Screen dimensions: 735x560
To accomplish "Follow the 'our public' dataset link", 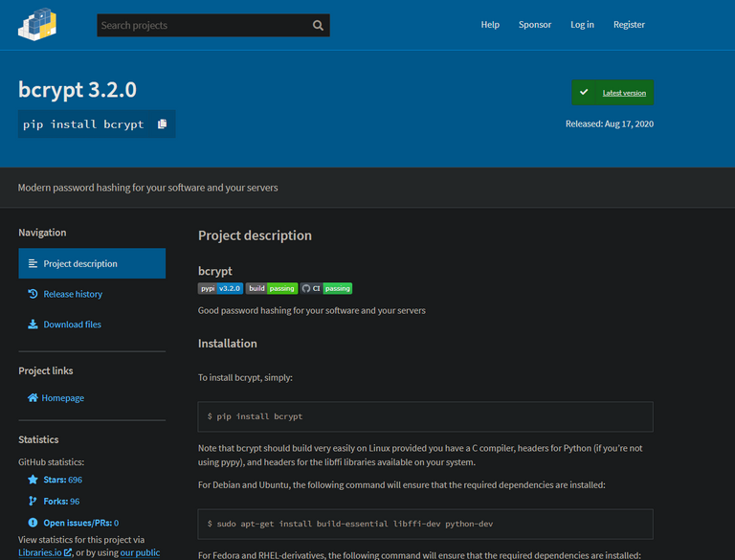I will pos(140,552).
